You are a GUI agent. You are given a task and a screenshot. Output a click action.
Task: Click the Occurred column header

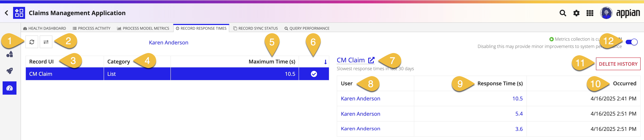click(x=625, y=84)
